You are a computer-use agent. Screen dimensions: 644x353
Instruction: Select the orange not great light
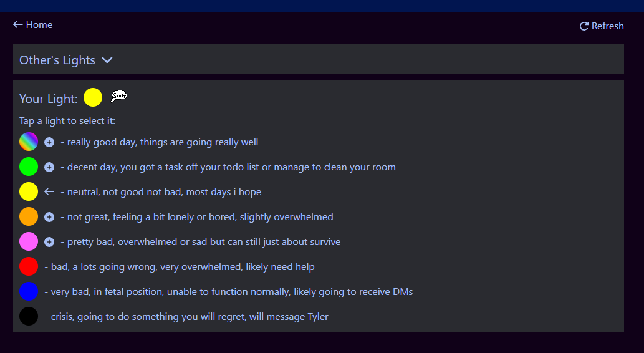pyautogui.click(x=29, y=216)
